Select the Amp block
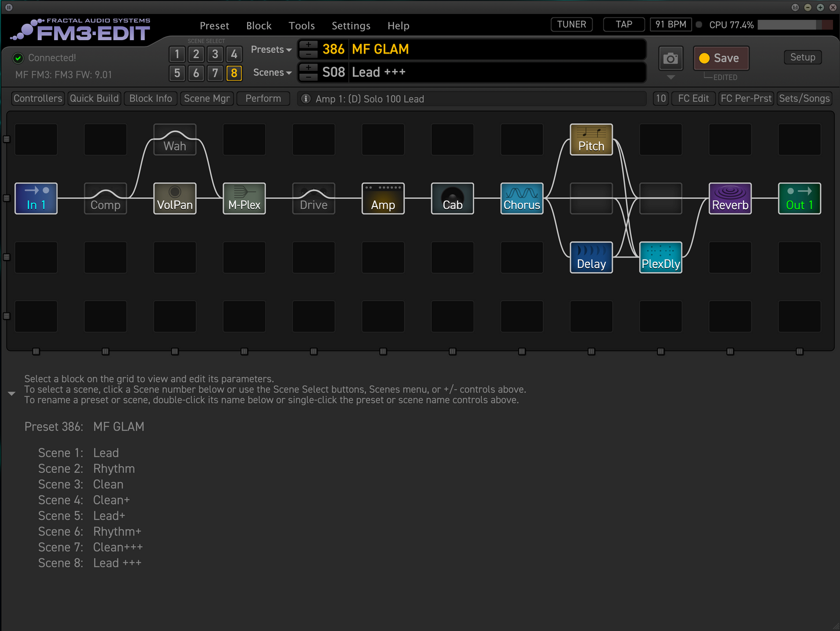 pos(383,198)
